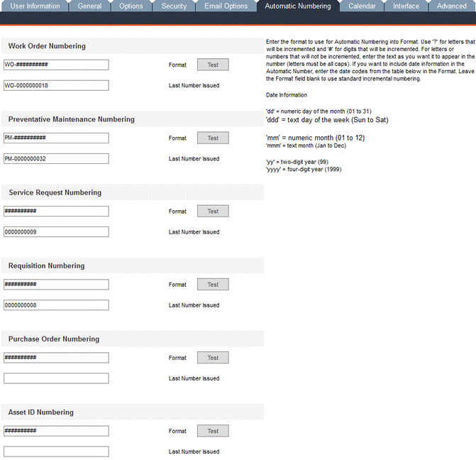Image resolution: width=476 pixels, height=460 pixels.
Task: Test the Asset ID Numbering format
Action: [x=213, y=431]
